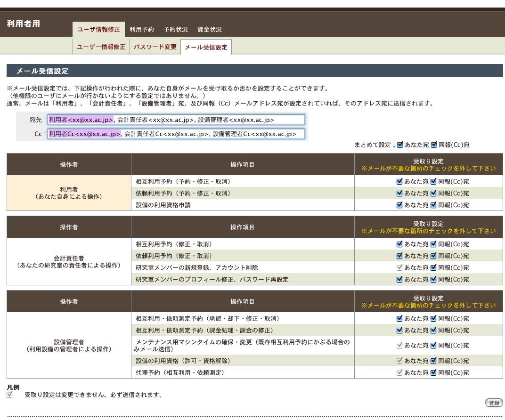Toggle まとめて設定 同報(Cc)宛 checkbox
This screenshot has height=420, width=505.
coord(434,145)
